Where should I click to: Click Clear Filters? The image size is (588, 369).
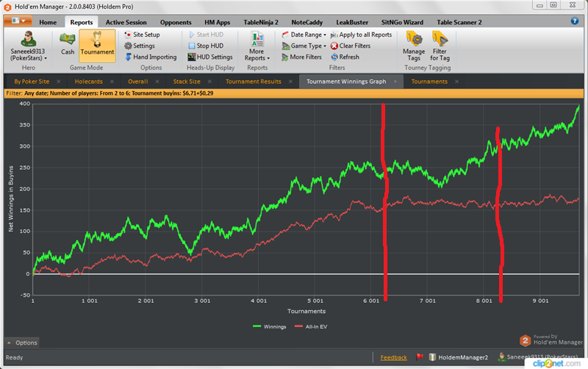tap(351, 46)
